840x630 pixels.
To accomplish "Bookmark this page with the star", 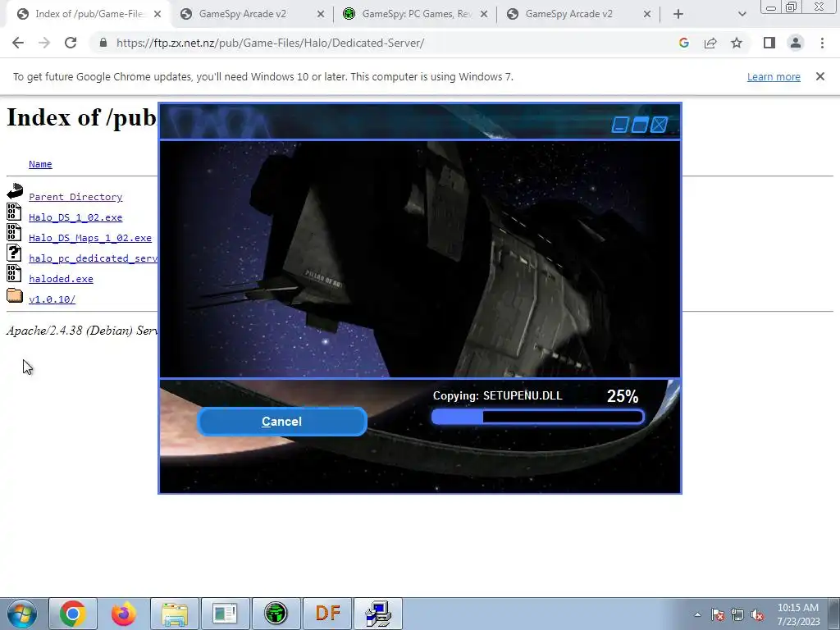I will (x=737, y=43).
